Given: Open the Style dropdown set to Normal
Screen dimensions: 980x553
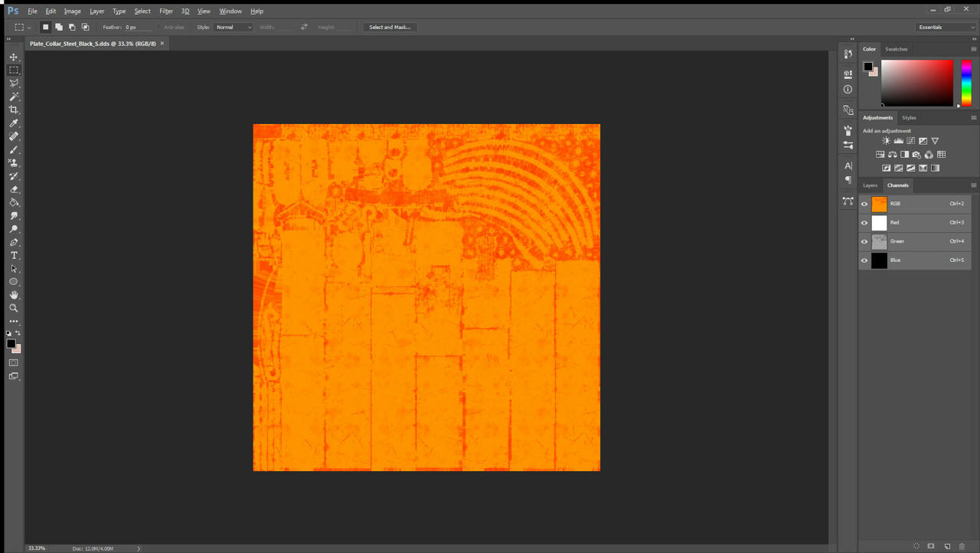Looking at the screenshot, I should point(233,27).
